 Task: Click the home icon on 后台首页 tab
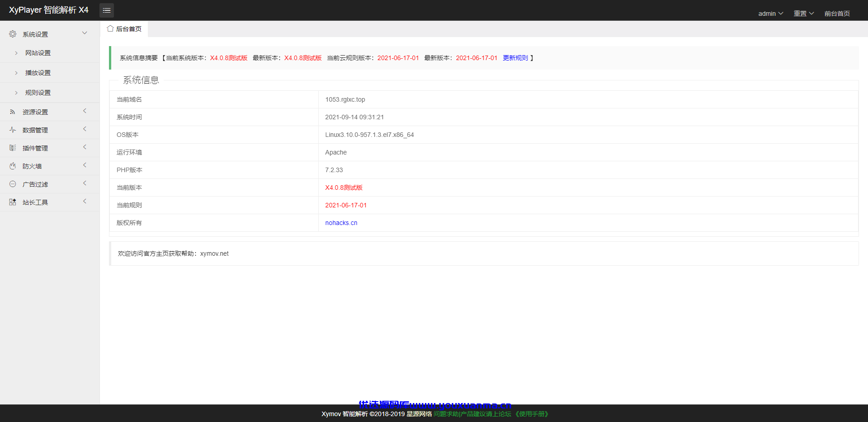(110, 28)
